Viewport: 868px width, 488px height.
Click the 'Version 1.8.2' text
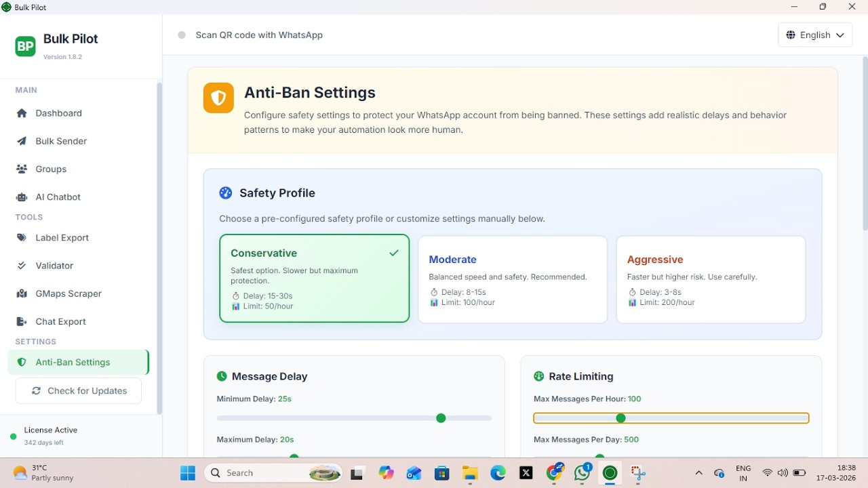(x=62, y=57)
